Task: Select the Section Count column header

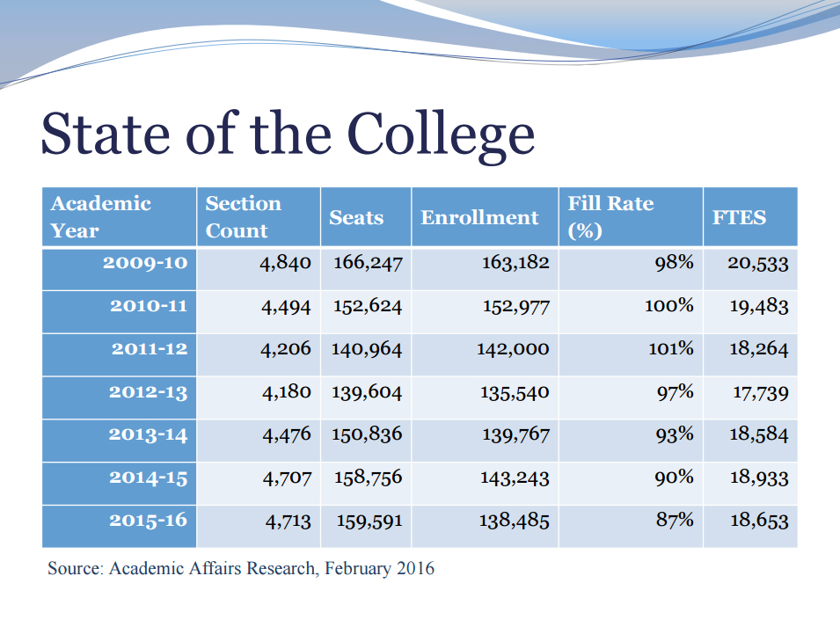Action: coord(259,217)
